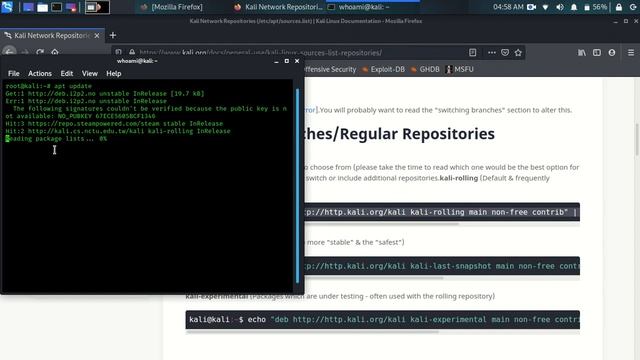
Task: Open the Firefox hamburger menu
Action: (x=631, y=52)
